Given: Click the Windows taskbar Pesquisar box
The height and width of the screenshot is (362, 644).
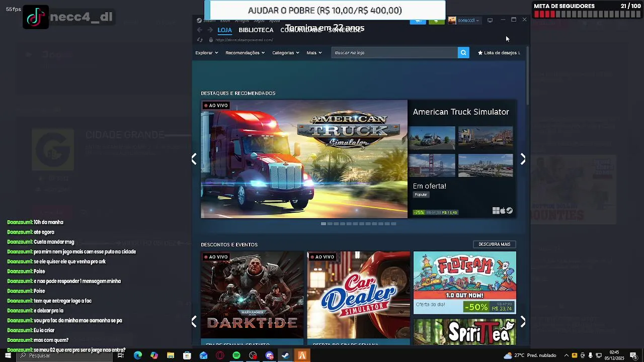Looking at the screenshot, I should click(x=64, y=355).
